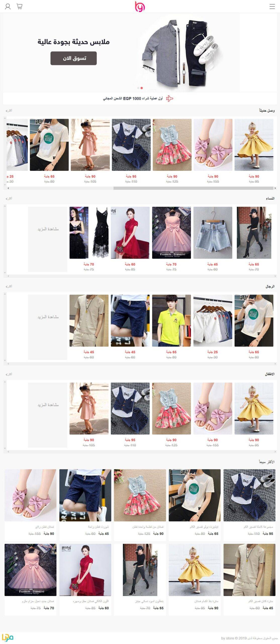Open best seller red dress image
The height and width of the screenshot is (644, 280).
pos(85,570)
